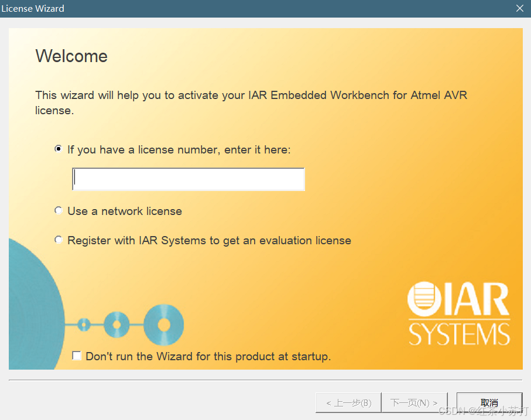Click the License Wizard title text
Screen dimensions: 531x420
point(33,8)
